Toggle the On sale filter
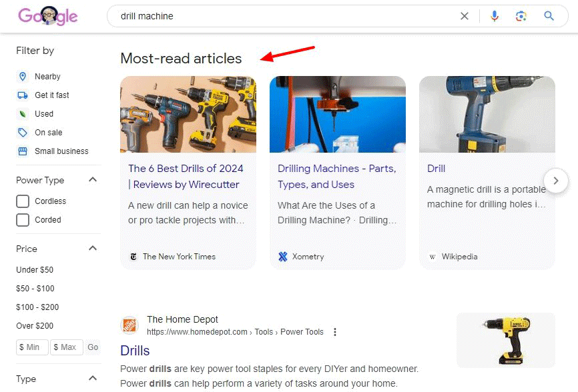The width and height of the screenshot is (578, 392). tap(23, 132)
